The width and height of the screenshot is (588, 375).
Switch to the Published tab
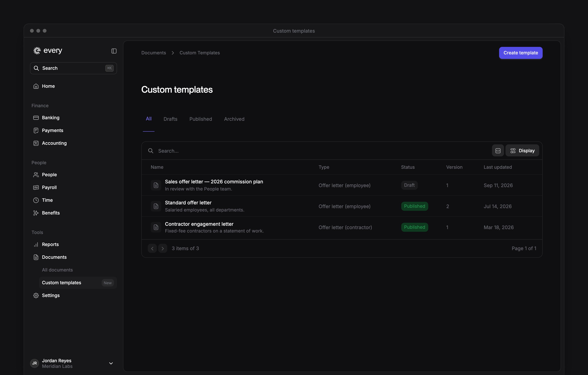[x=201, y=119]
